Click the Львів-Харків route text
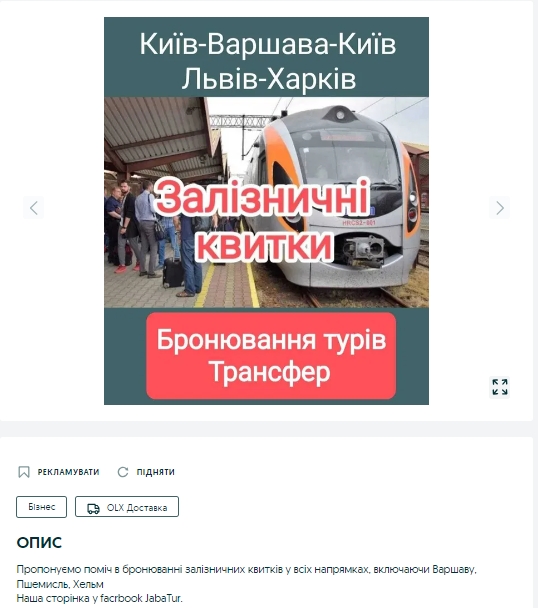538x608 pixels. coord(269,79)
